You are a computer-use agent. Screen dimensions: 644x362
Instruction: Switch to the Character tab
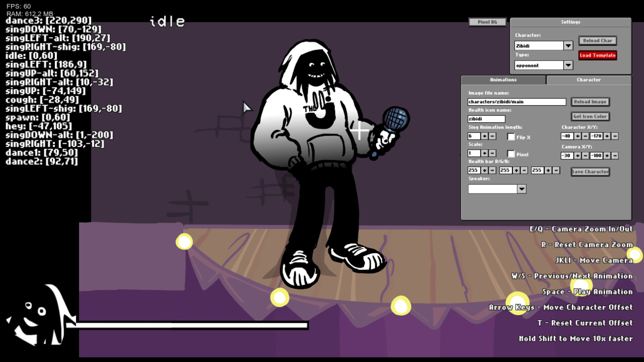(x=589, y=80)
